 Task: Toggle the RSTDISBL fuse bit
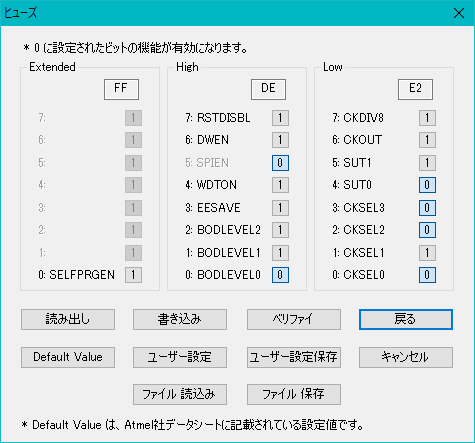click(x=280, y=118)
